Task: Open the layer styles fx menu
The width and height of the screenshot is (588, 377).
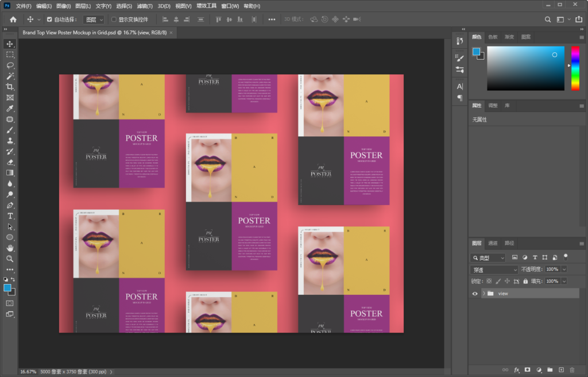Action: click(516, 370)
